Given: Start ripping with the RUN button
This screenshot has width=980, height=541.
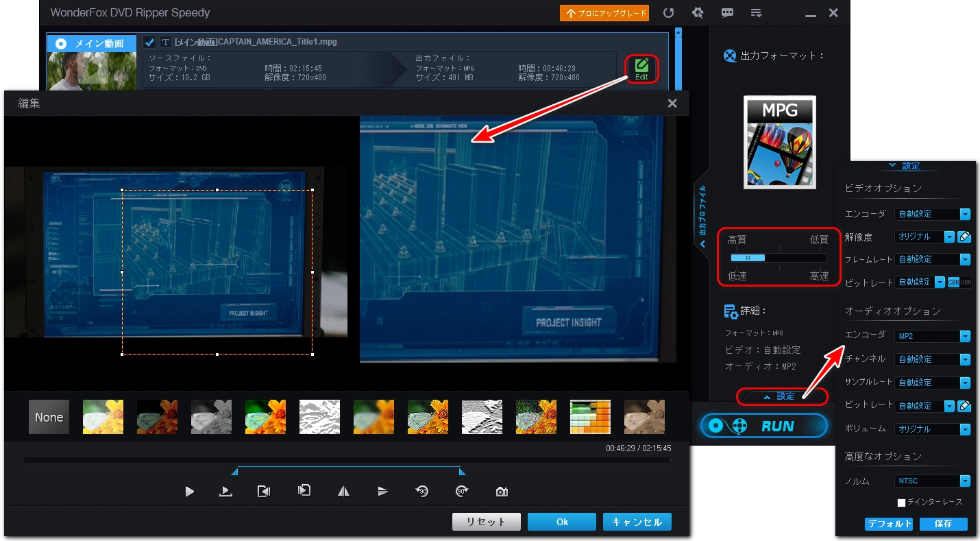Looking at the screenshot, I should pos(764,426).
